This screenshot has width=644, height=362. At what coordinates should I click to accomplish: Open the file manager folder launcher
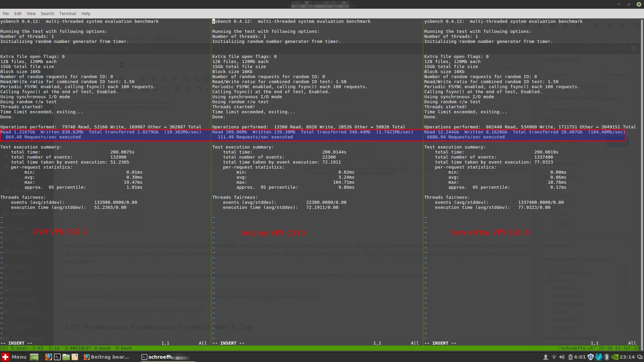66,357
